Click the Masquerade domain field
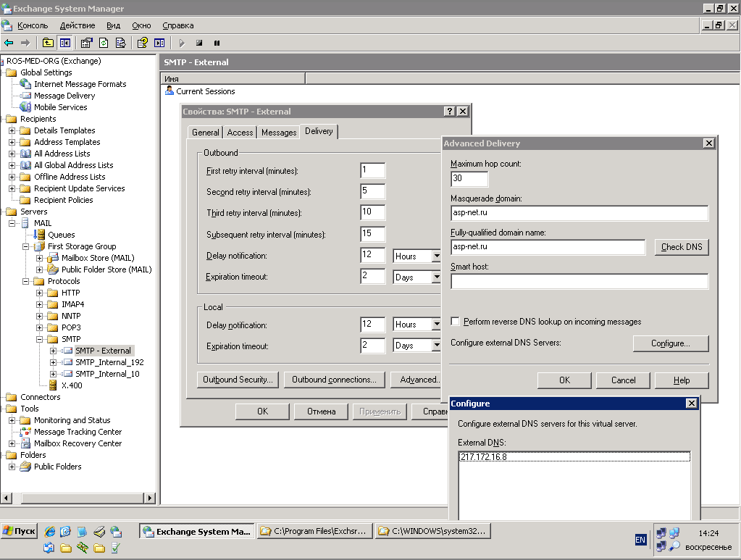The height and width of the screenshot is (560, 741). tap(579, 213)
